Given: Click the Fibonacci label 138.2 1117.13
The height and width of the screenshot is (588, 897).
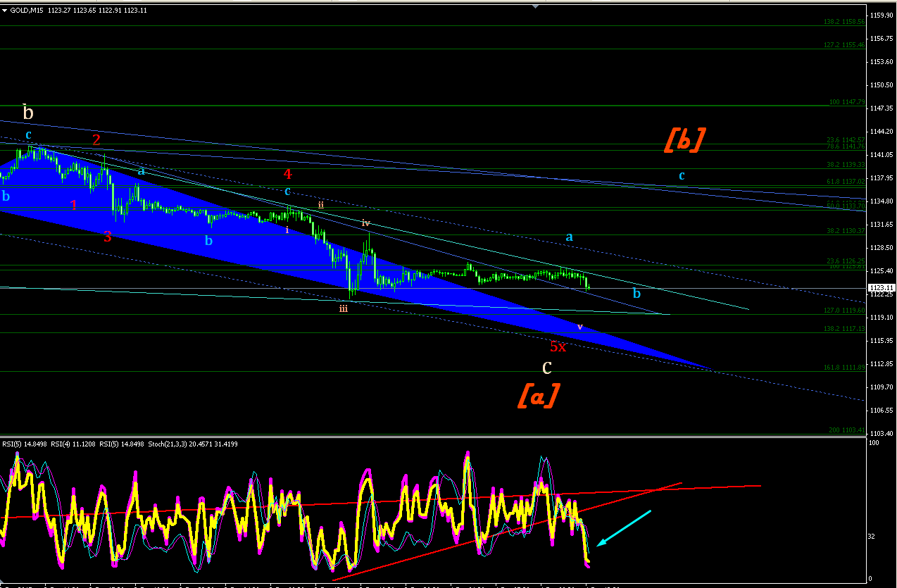Looking at the screenshot, I should tap(843, 328).
